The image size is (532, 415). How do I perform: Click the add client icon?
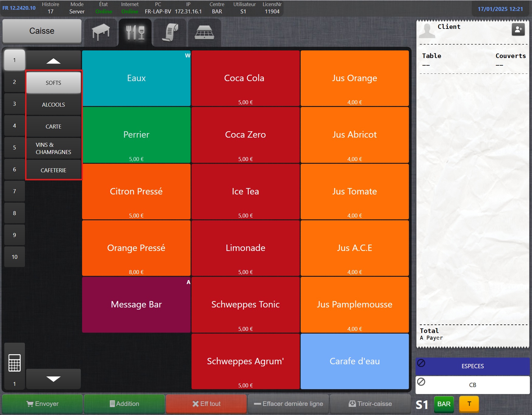tap(518, 29)
